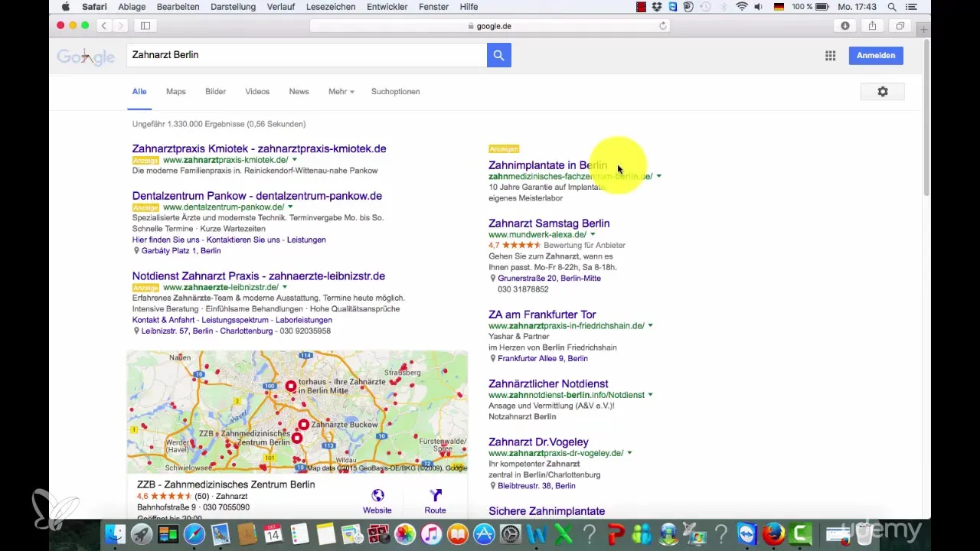Focus the Safari address bar google.de
Viewport: 980px width, 551px height.
tap(490, 26)
